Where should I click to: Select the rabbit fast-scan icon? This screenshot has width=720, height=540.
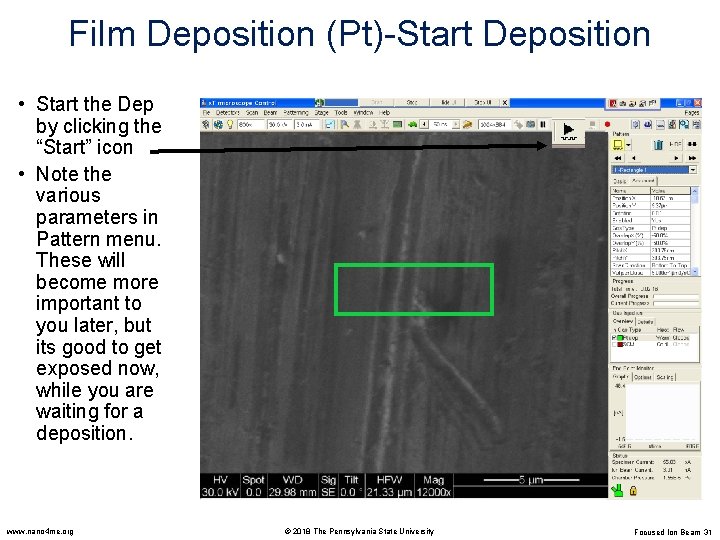[x=467, y=124]
